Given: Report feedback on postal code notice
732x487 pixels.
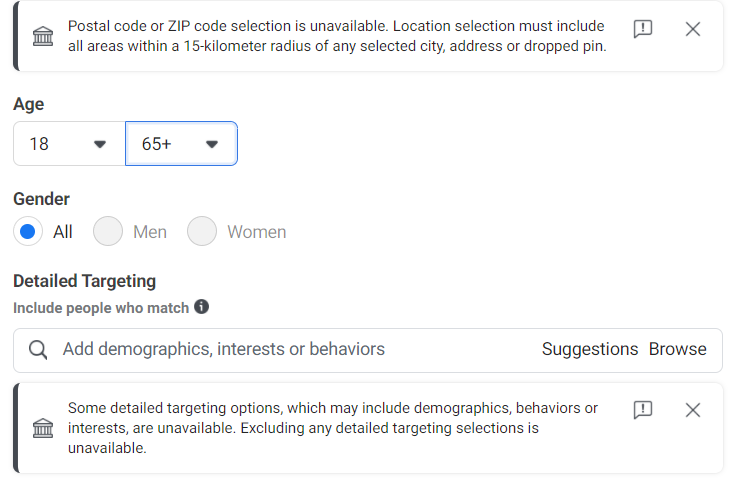Looking at the screenshot, I should pos(643,29).
